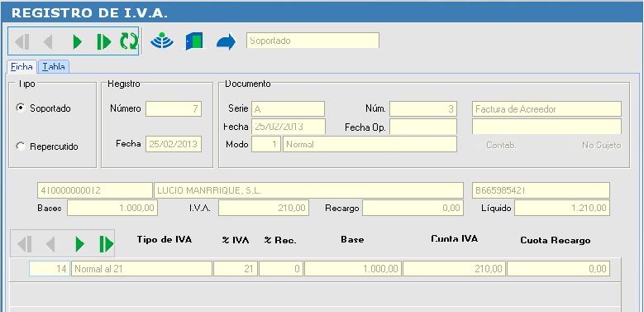Click the Documento Núm. field
Viewport: 644px width, 312px height.
[423, 109]
